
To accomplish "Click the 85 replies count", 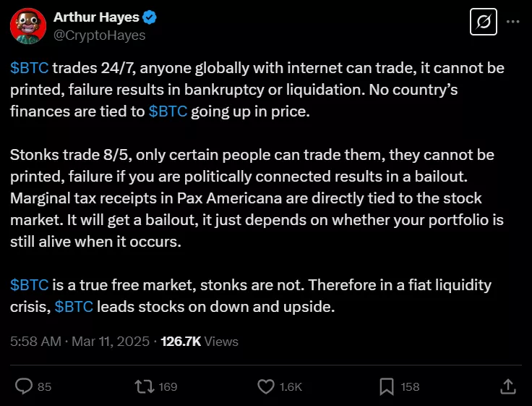I will (44, 387).
